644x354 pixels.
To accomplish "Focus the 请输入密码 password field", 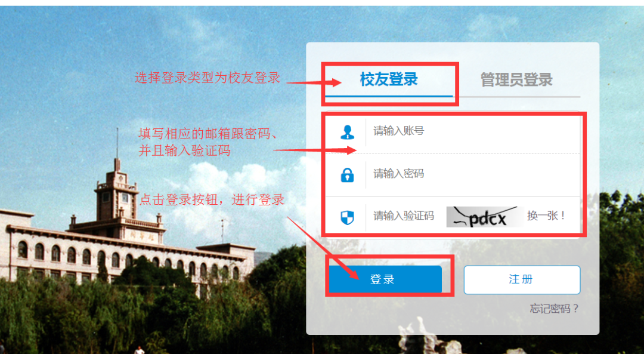I will [472, 174].
